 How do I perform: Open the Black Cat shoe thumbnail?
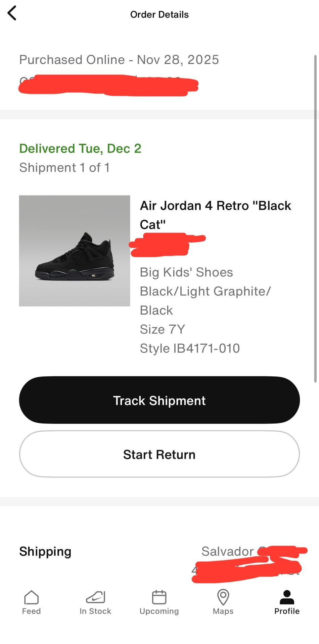click(75, 251)
